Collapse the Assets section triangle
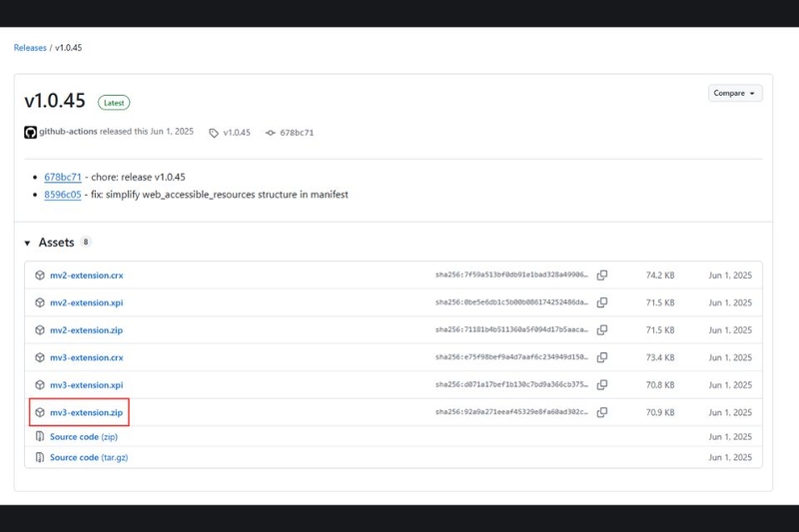The image size is (799, 532). point(28,244)
